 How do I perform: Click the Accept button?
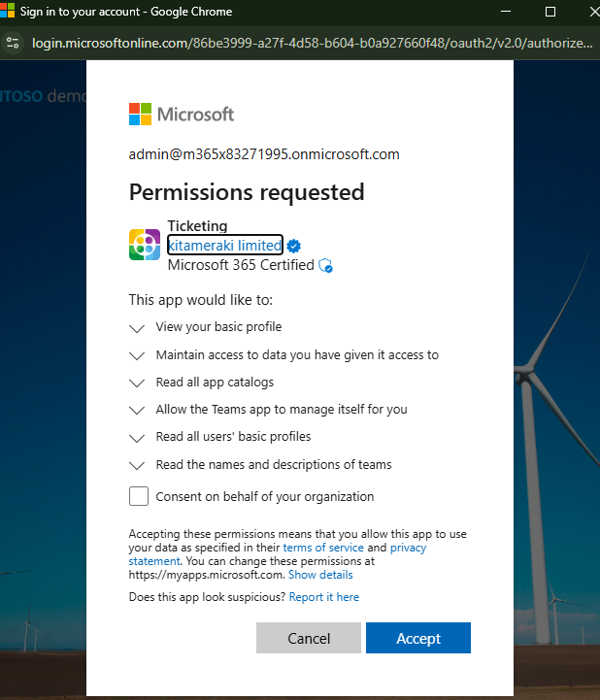click(418, 638)
